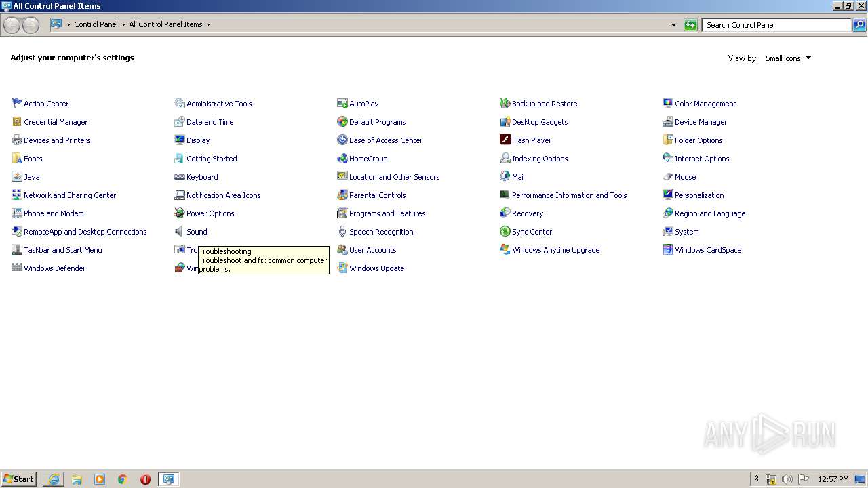Viewport: 868px width, 488px height.
Task: Click the Backup and Restore icon
Action: click(505, 104)
